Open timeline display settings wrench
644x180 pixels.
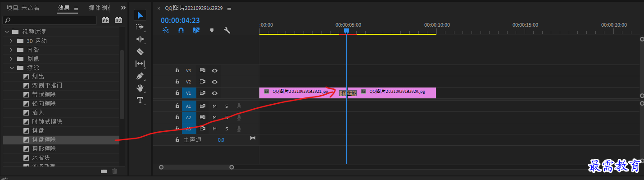coord(227,31)
